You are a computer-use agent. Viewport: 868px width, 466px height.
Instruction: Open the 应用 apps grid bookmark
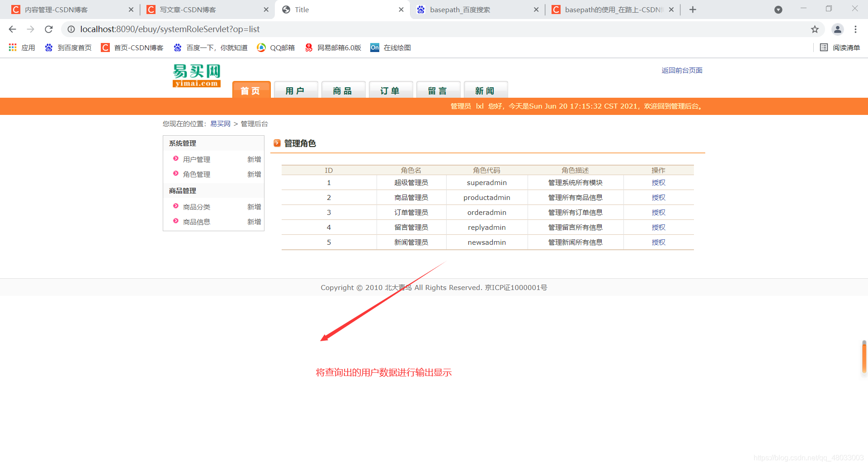pos(22,48)
